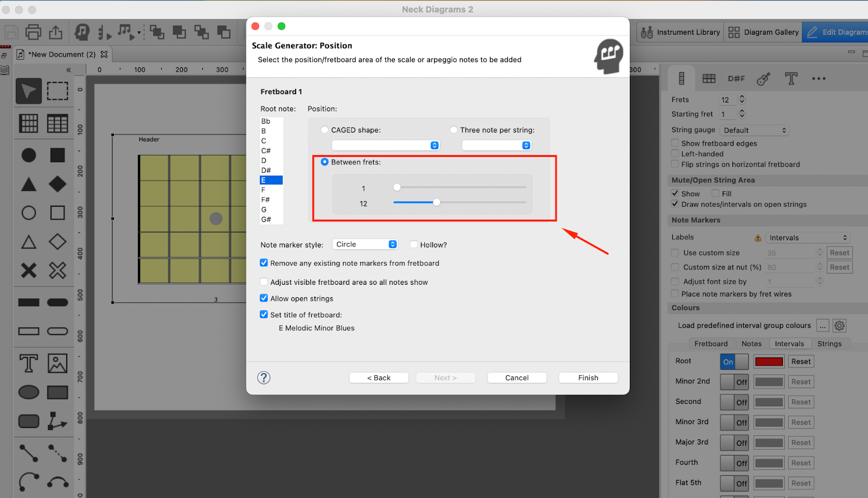Click the Starting fret stepper arrows
The height and width of the screenshot is (498, 868).
pyautogui.click(x=742, y=114)
